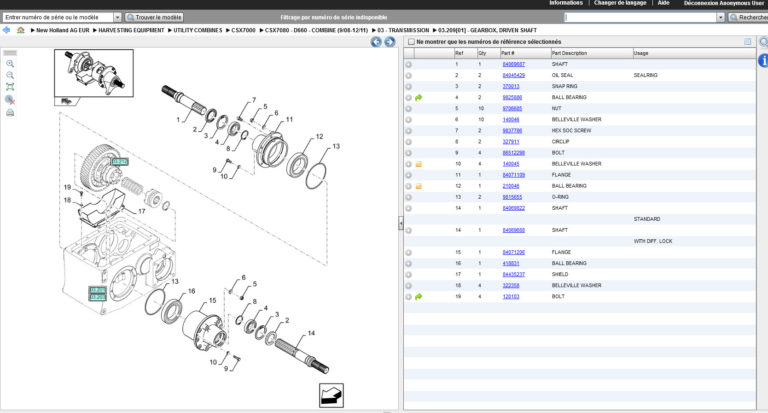Print the diagram with the printer icon
Viewport: 768px width, 413px height.
[10, 113]
